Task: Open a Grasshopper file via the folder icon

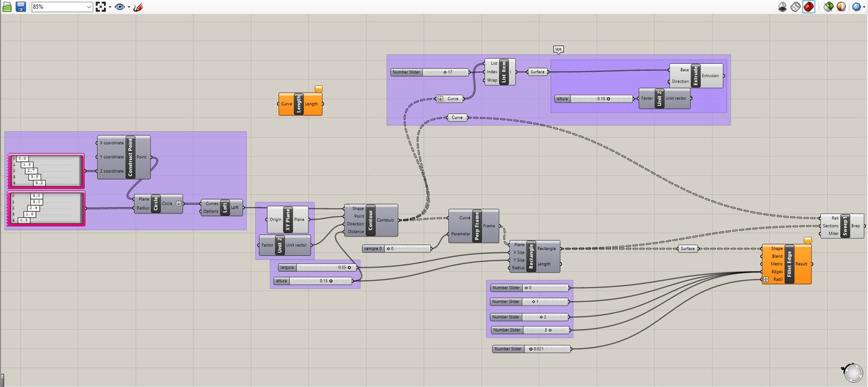Action: pyautogui.click(x=7, y=7)
